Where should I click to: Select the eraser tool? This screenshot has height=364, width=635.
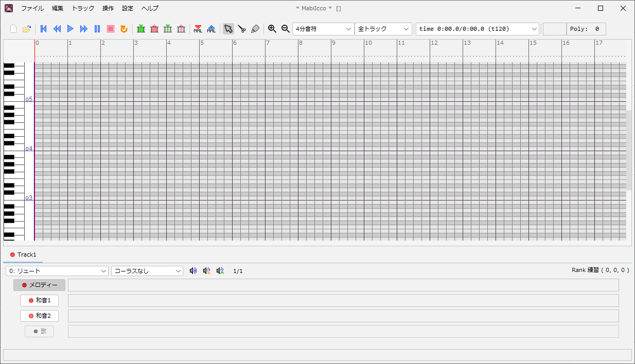(255, 29)
